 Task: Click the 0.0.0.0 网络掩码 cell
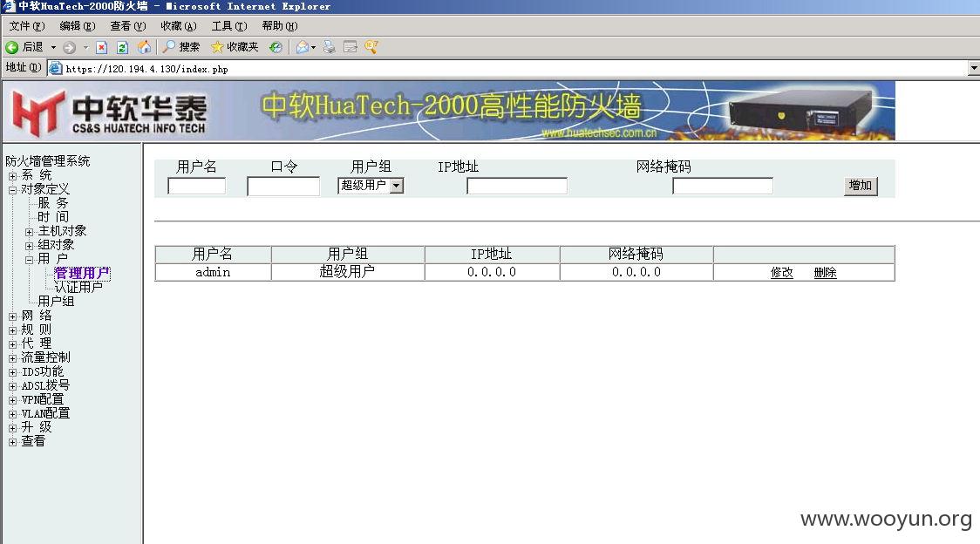pos(636,272)
